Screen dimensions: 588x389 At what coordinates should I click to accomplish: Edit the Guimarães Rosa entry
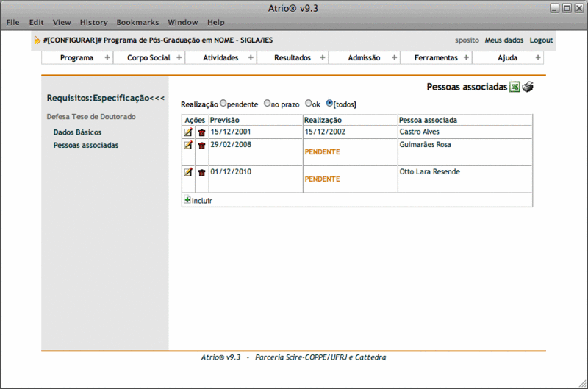[188, 146]
